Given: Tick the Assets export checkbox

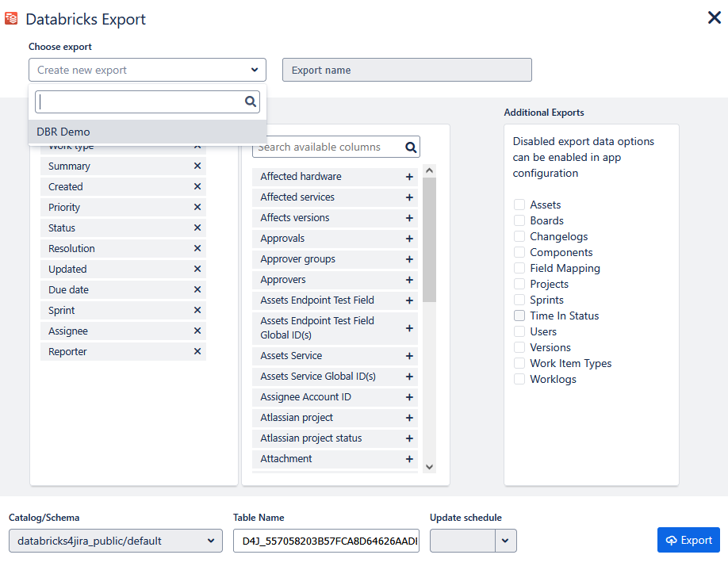Looking at the screenshot, I should click(519, 205).
